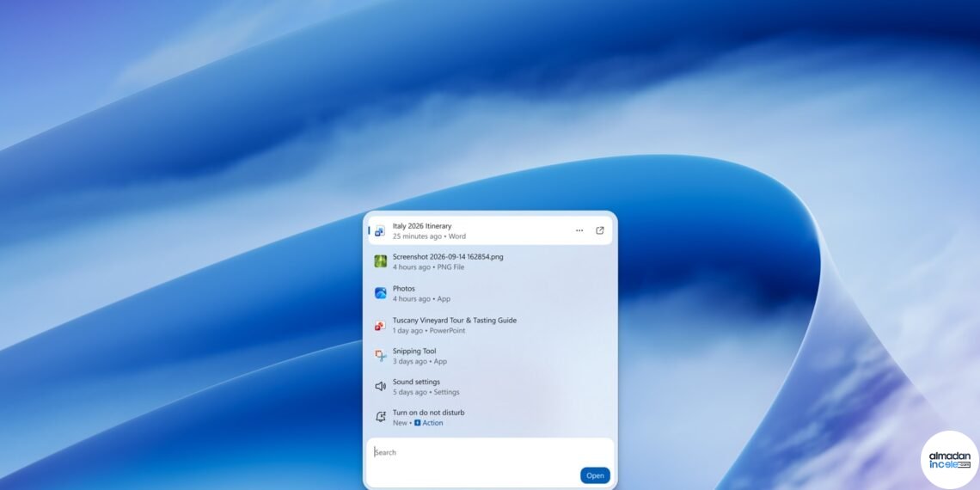Select the Photos result title

404,288
